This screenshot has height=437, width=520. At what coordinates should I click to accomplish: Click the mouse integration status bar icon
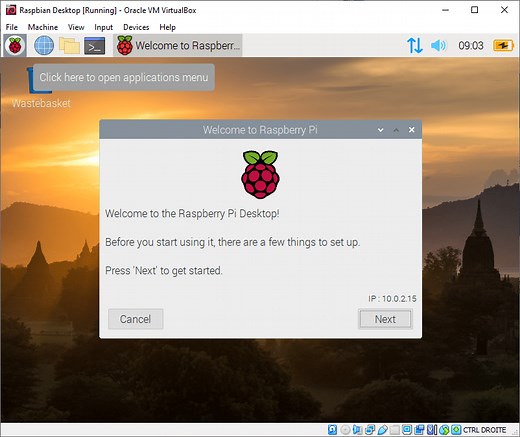point(444,430)
